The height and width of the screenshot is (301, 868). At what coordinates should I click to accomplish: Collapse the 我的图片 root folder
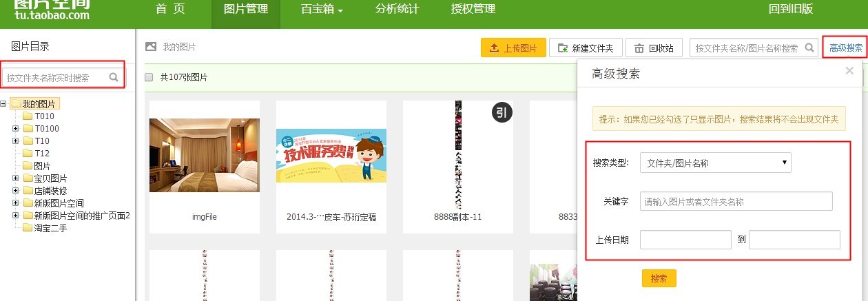tap(4, 104)
